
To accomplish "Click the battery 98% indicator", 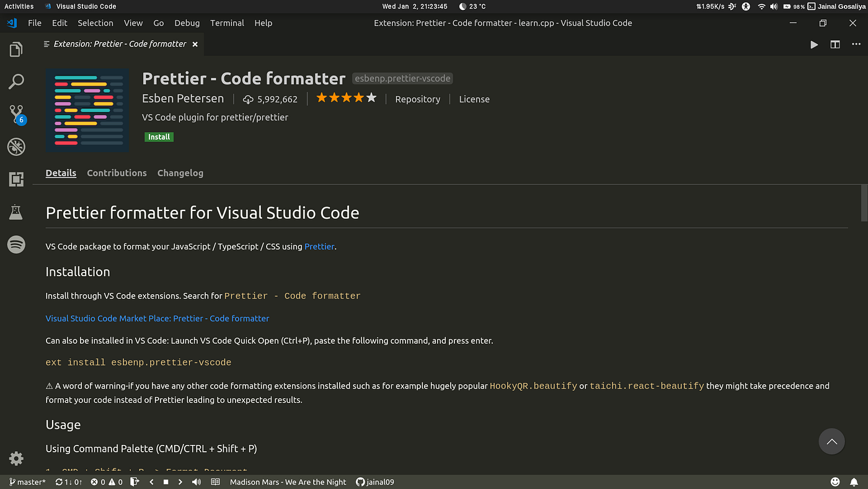I will click(x=794, y=6).
